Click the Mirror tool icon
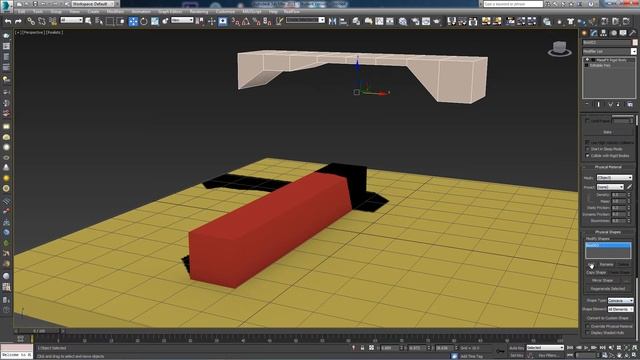 pyautogui.click(x=333, y=21)
